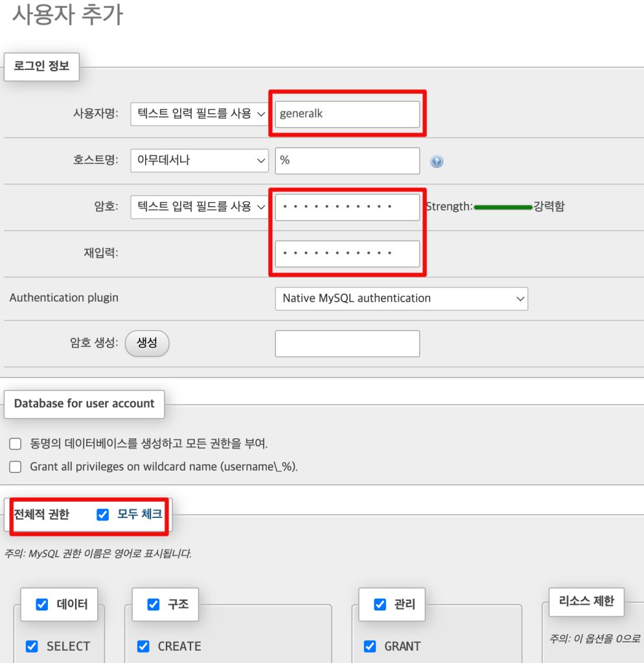Open the username input type dropdown

(200, 114)
